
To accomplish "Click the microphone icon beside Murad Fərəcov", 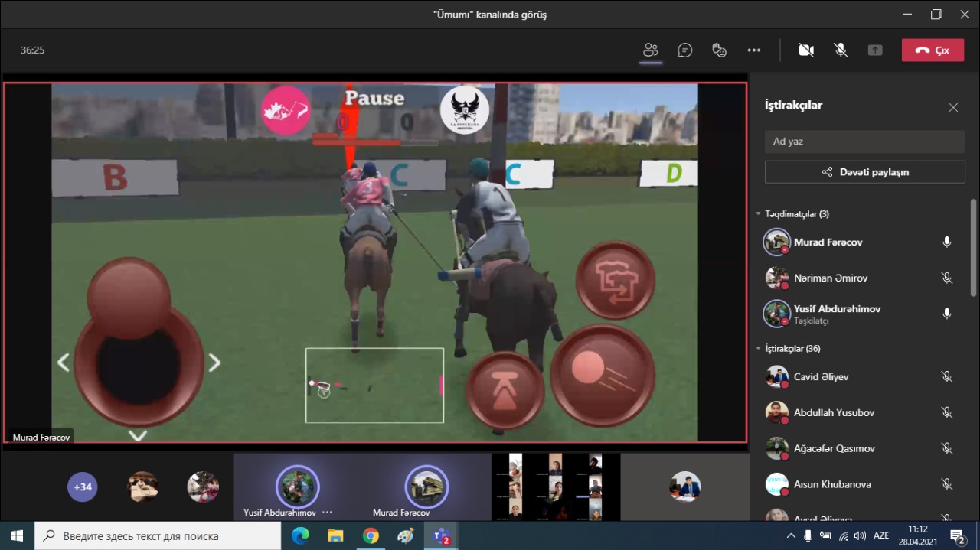I will click(x=947, y=242).
